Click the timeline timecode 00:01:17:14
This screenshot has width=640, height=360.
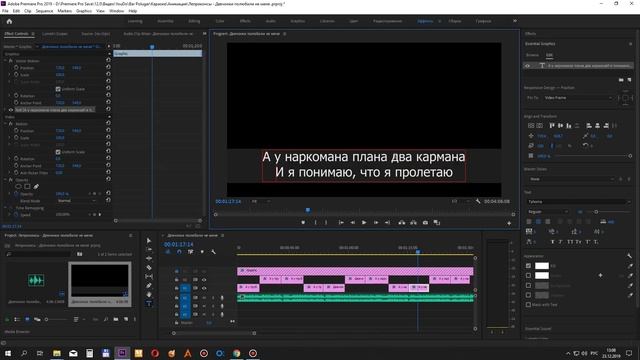pos(178,244)
